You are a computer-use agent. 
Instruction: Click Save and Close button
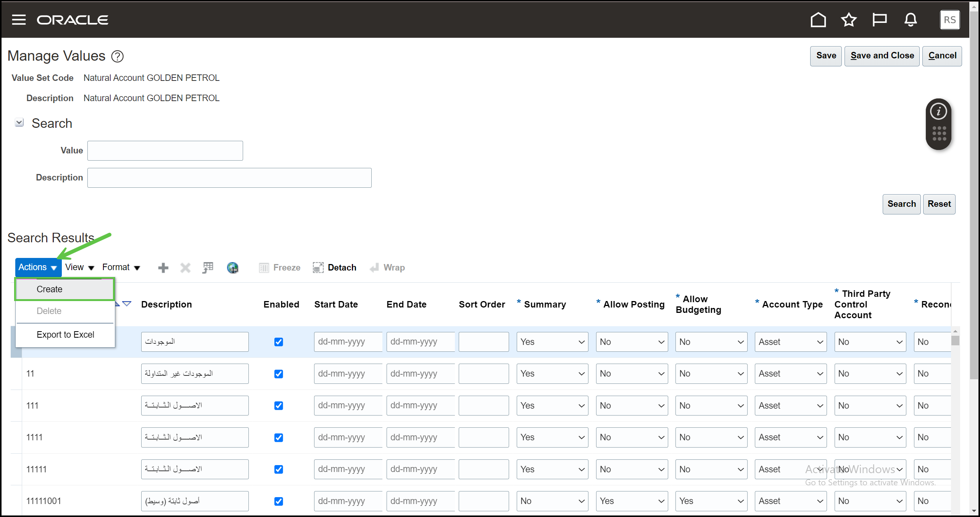click(882, 56)
